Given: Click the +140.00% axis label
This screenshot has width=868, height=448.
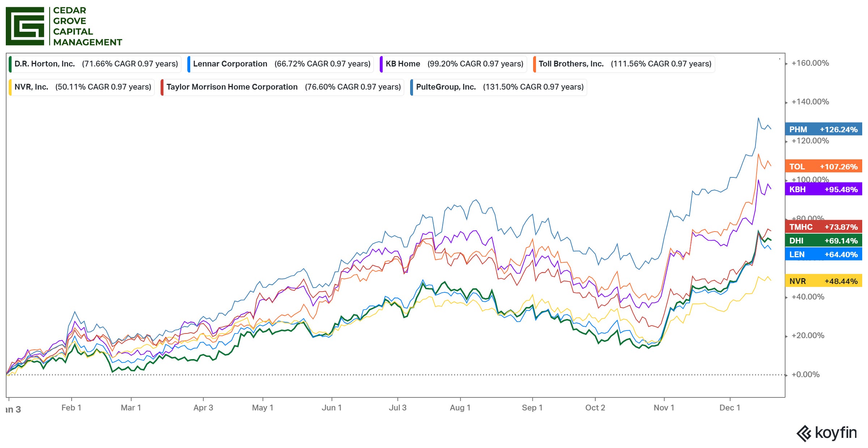Looking at the screenshot, I should 810,102.
